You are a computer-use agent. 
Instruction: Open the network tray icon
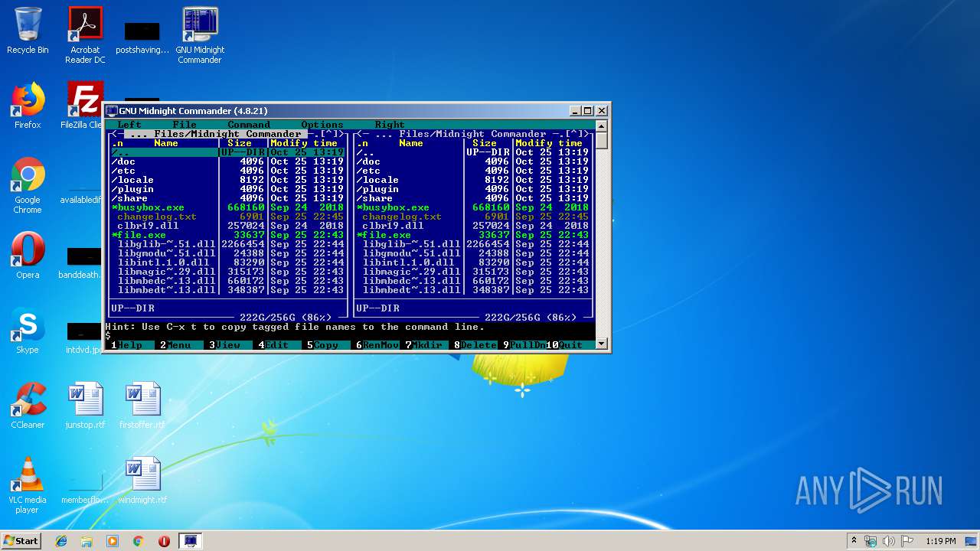(x=871, y=541)
